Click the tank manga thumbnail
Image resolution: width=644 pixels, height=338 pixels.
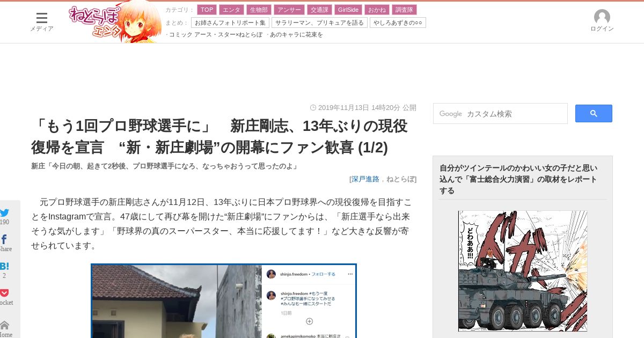(x=523, y=271)
